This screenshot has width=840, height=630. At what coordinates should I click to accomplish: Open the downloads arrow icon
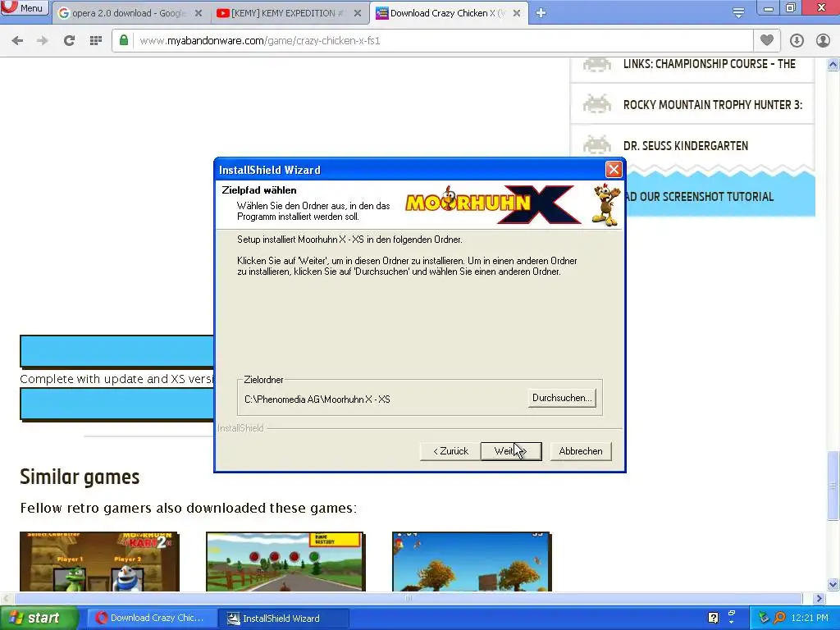tap(797, 40)
